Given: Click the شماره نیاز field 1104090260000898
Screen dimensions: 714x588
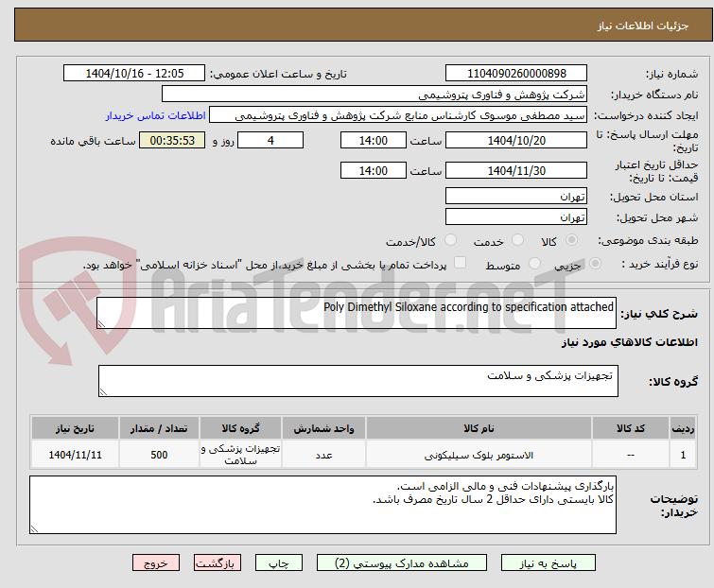Looking at the screenshot, I should coord(516,74).
